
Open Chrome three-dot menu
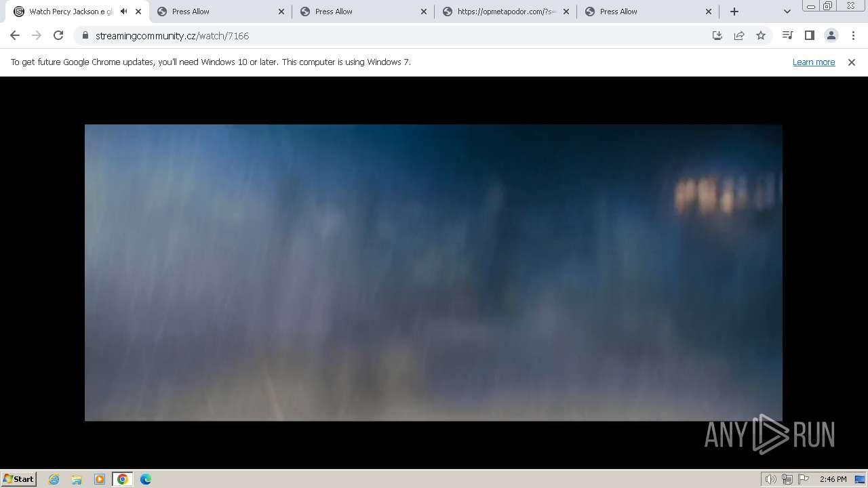coord(853,35)
